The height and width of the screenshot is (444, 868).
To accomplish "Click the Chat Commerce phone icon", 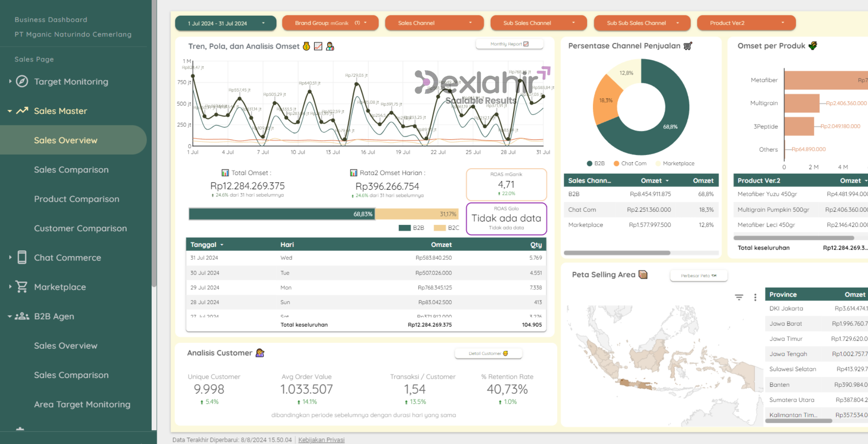I will 22,258.
